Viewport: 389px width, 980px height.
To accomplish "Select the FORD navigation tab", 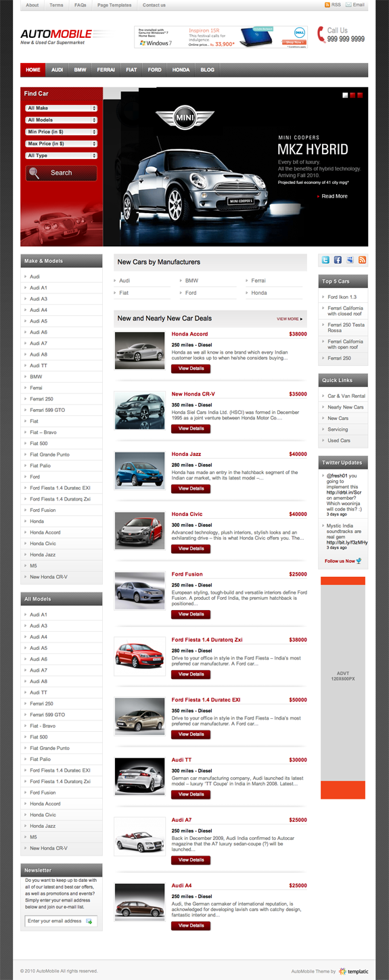I will tap(155, 70).
